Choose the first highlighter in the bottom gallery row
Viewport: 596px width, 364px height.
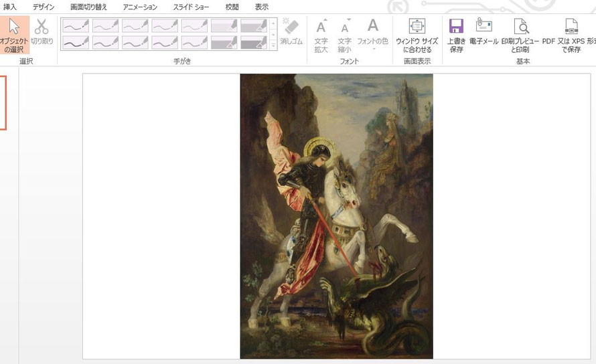(224, 43)
